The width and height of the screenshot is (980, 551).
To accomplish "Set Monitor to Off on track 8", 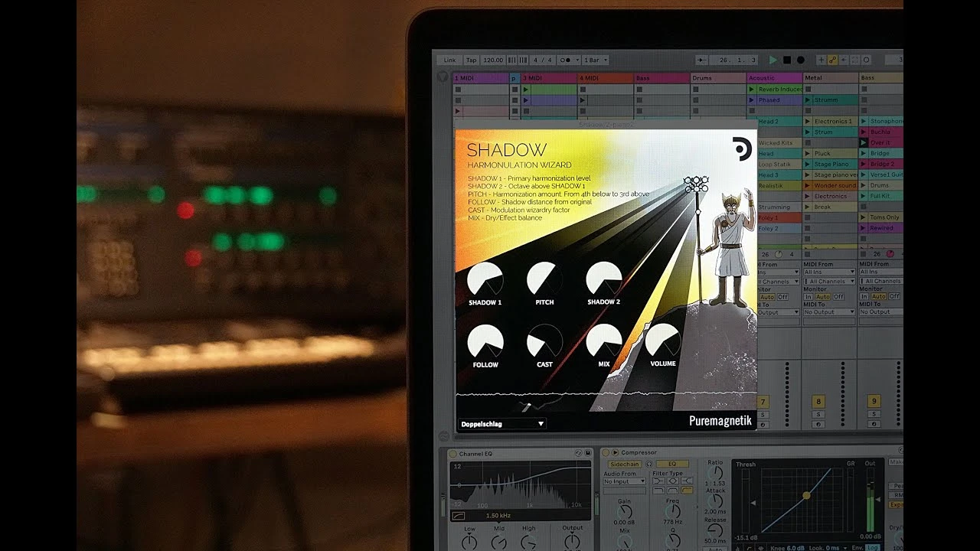I will (x=838, y=296).
